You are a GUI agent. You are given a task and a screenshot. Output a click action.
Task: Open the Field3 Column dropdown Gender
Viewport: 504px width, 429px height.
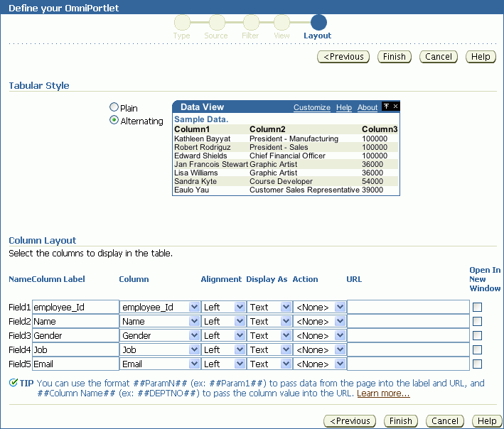pyautogui.click(x=160, y=335)
